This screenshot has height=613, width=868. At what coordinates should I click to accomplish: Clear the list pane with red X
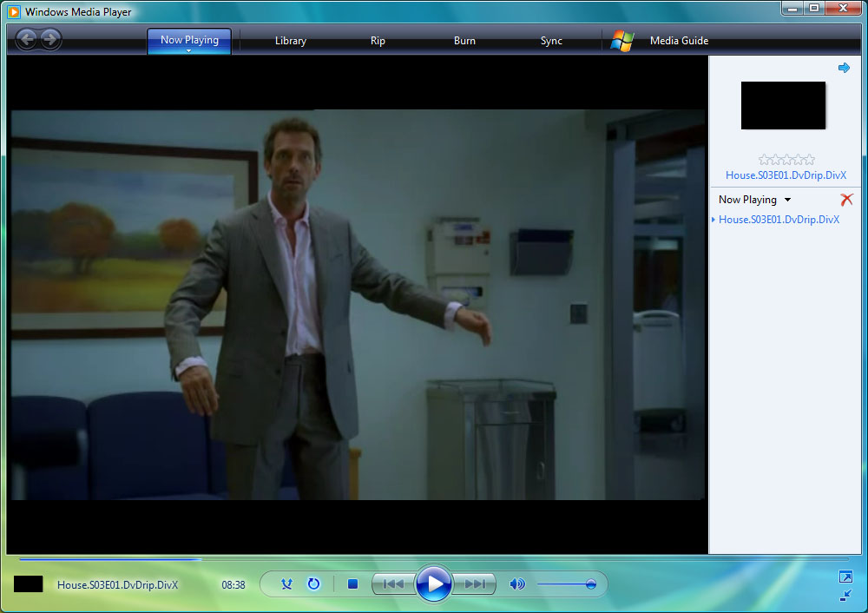pos(846,200)
